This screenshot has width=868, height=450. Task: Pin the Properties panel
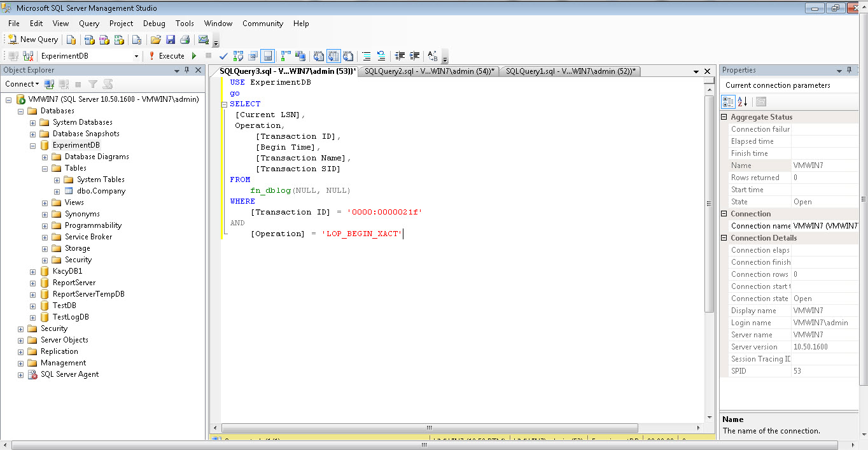coord(849,70)
